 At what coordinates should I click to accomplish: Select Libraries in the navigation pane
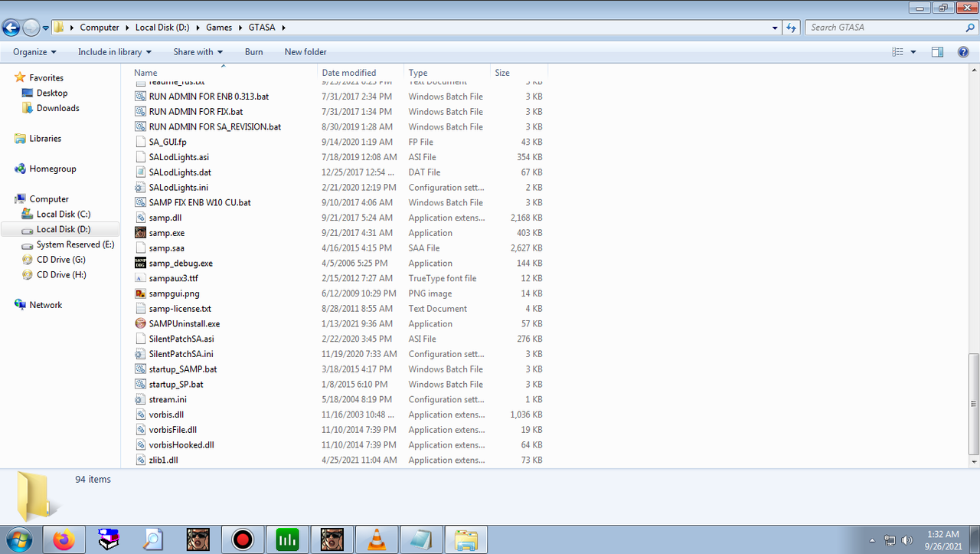pos(45,139)
